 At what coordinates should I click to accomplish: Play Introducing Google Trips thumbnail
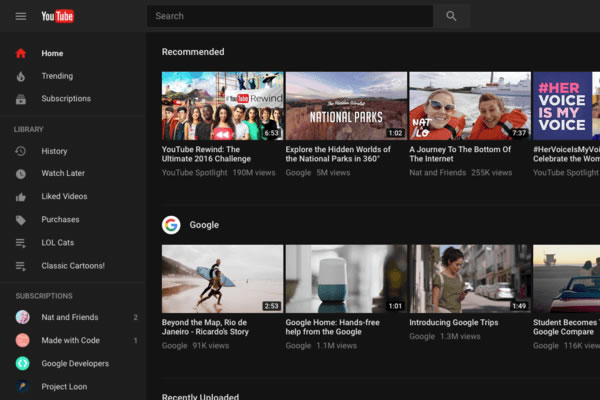click(x=470, y=279)
